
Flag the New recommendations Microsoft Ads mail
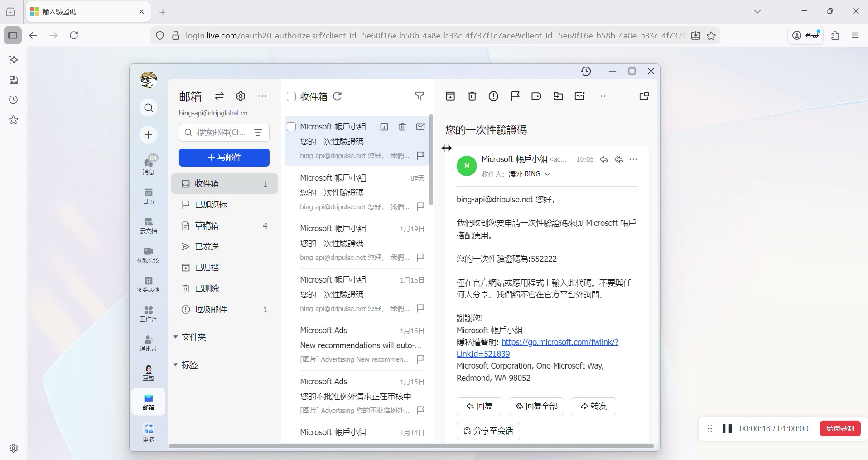pos(420,359)
